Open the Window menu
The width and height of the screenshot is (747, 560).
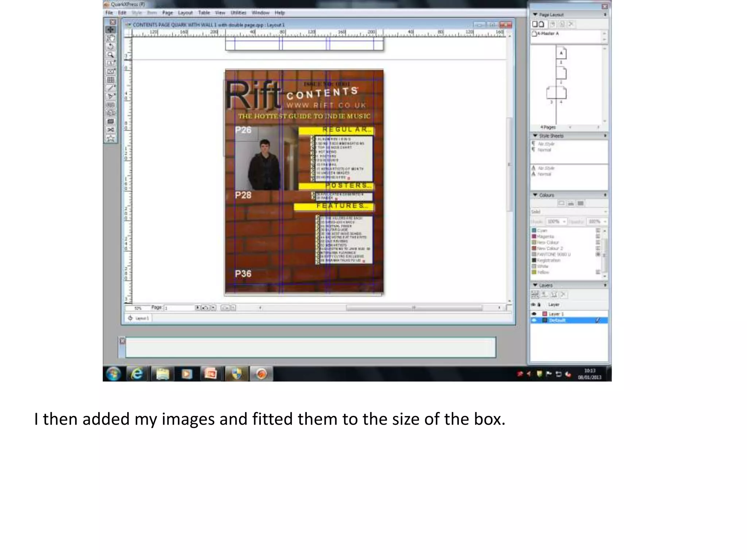[260, 13]
